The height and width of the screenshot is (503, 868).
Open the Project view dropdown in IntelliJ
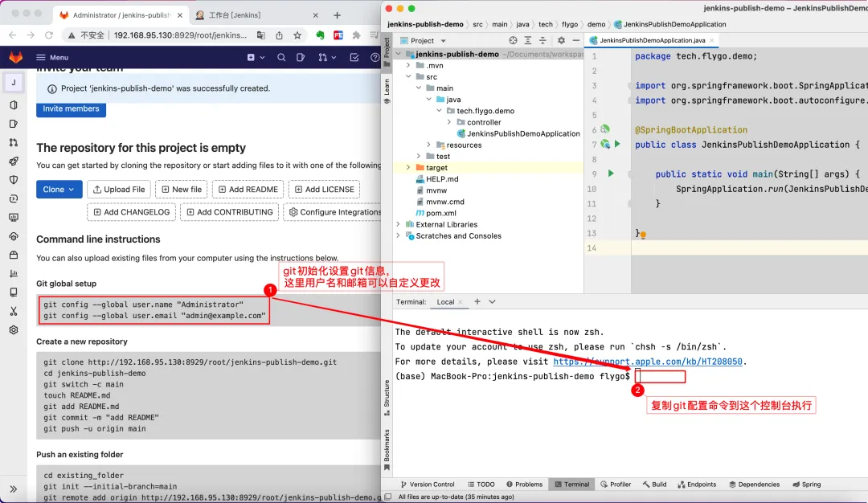[x=424, y=40]
